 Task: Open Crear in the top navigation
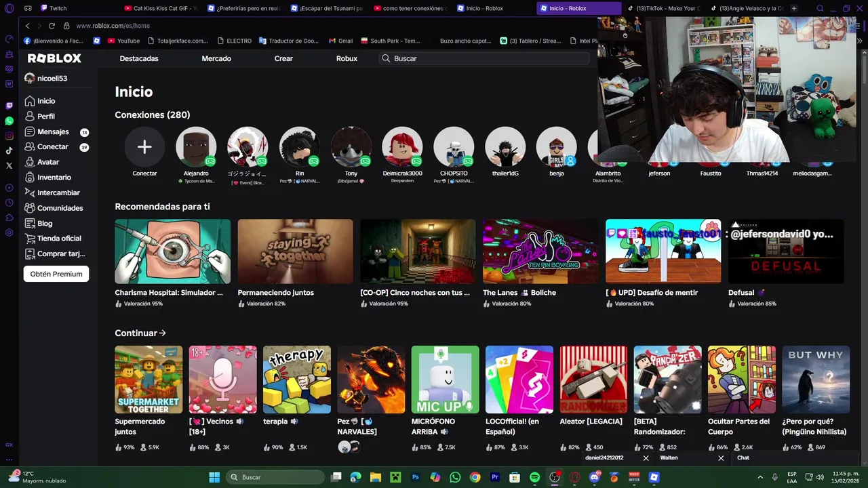pyautogui.click(x=283, y=58)
